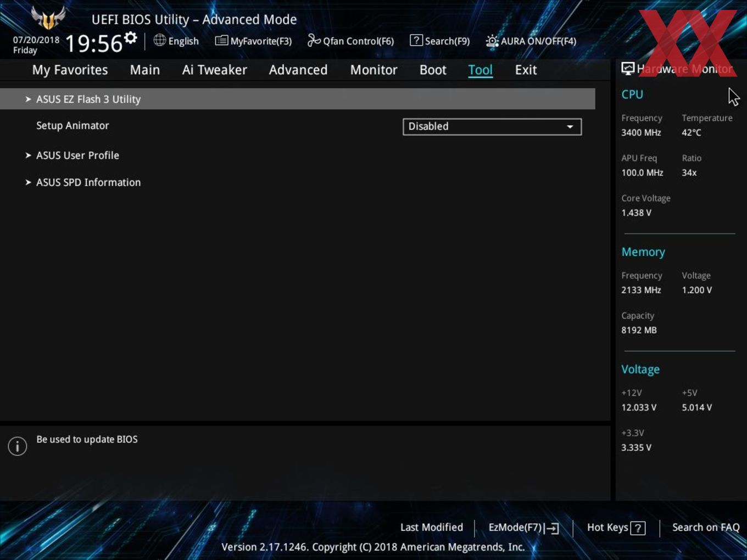Screen dimensions: 747x560
Task: Click the 07/20/2018 date
Action: point(36,40)
